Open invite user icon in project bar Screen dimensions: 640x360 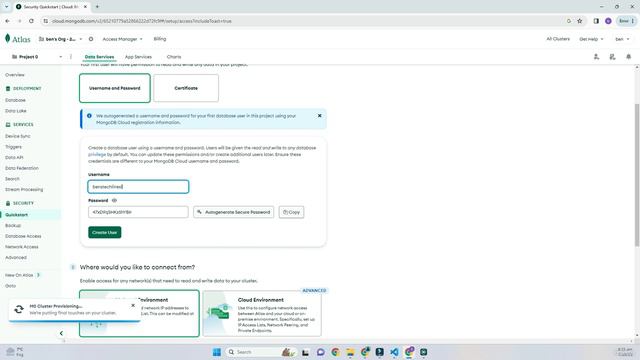point(596,57)
